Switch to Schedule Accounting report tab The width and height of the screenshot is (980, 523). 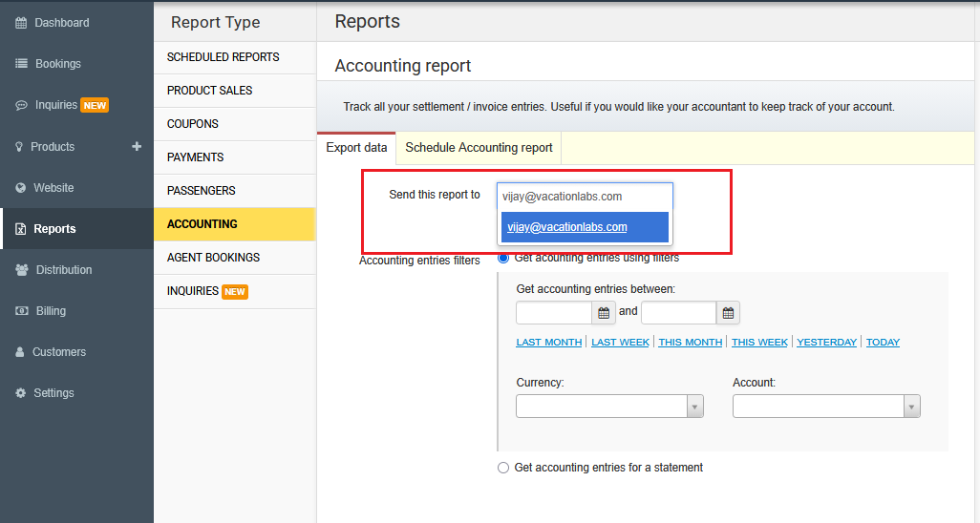pyautogui.click(x=479, y=148)
